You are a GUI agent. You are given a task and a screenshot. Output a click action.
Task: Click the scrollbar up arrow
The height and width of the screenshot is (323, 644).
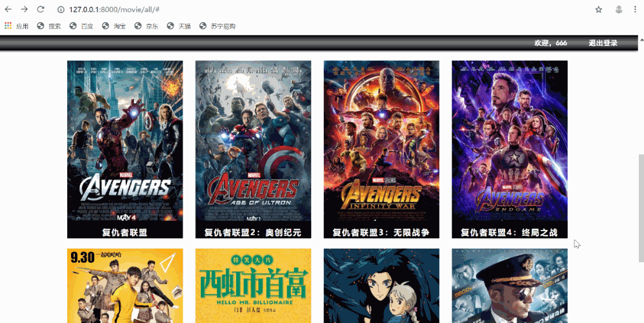[641, 39]
